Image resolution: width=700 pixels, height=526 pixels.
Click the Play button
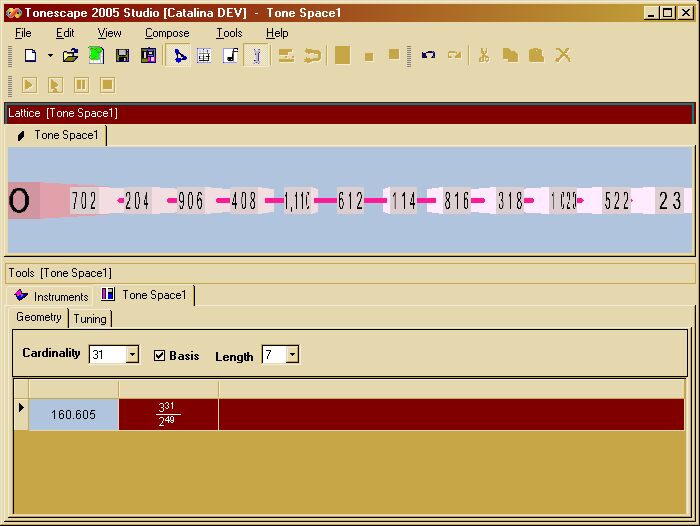29,85
